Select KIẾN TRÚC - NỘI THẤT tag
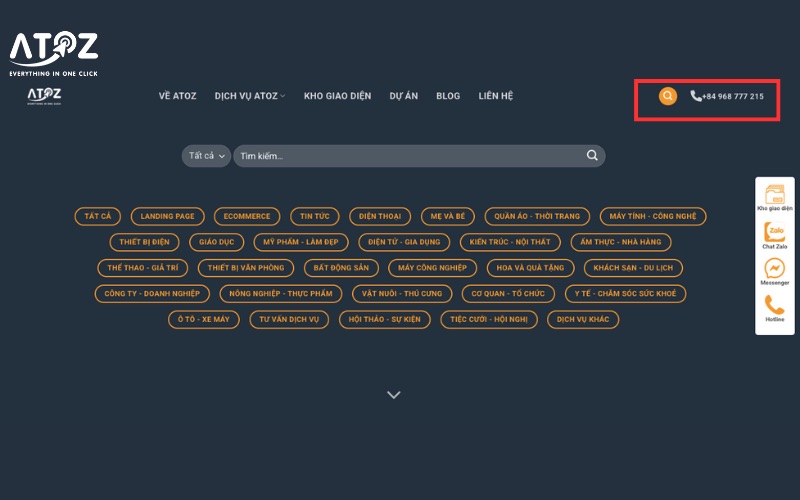The height and width of the screenshot is (500, 800). 510,242
